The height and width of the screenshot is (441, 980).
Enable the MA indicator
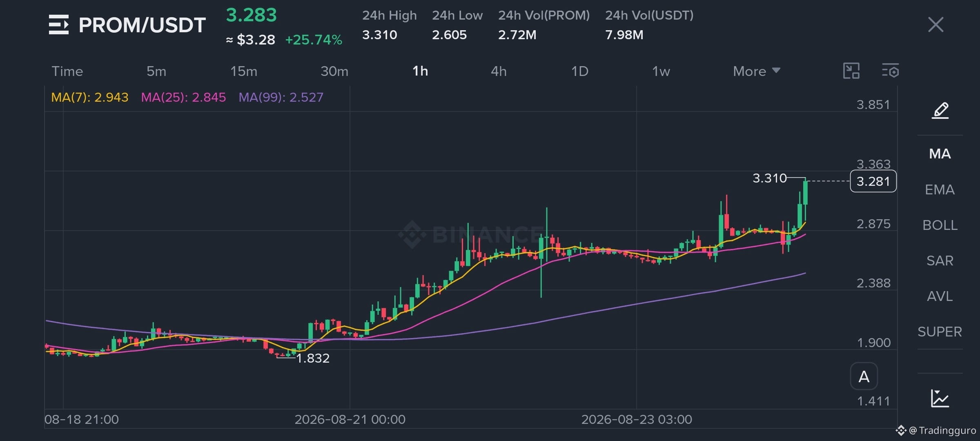tap(940, 154)
